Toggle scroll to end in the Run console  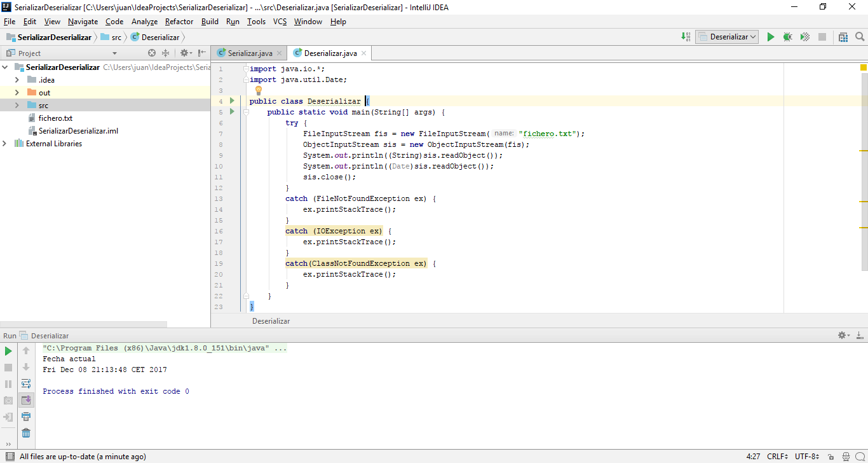tap(26, 400)
